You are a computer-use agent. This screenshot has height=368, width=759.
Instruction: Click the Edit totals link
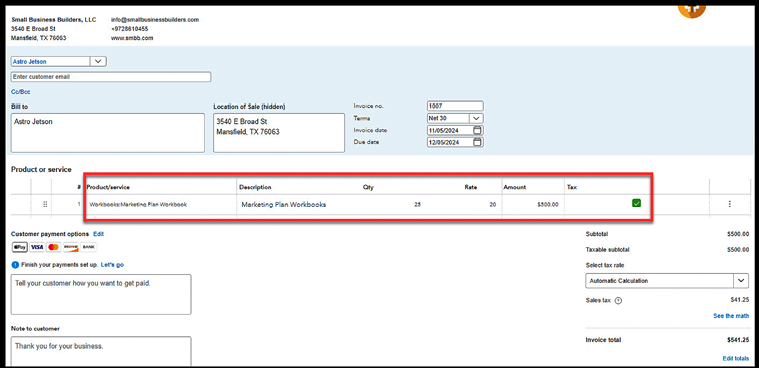(x=736, y=358)
